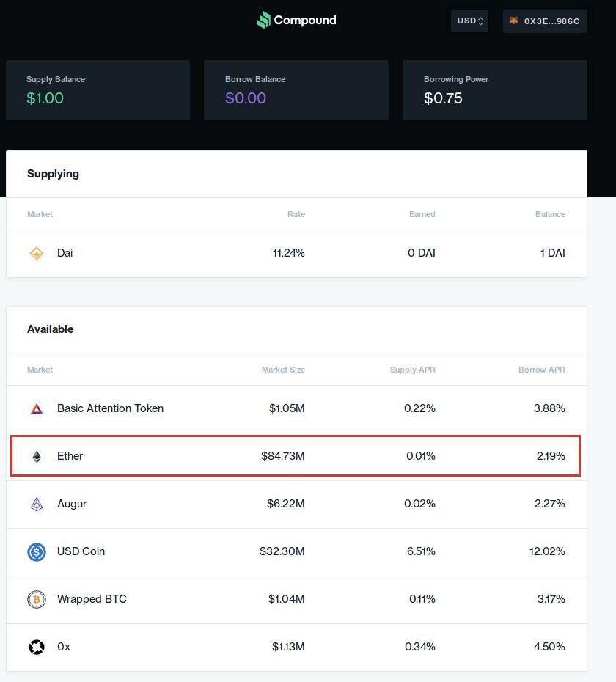This screenshot has height=682, width=616.
Task: Click the USD Coin icon
Action: [37, 552]
